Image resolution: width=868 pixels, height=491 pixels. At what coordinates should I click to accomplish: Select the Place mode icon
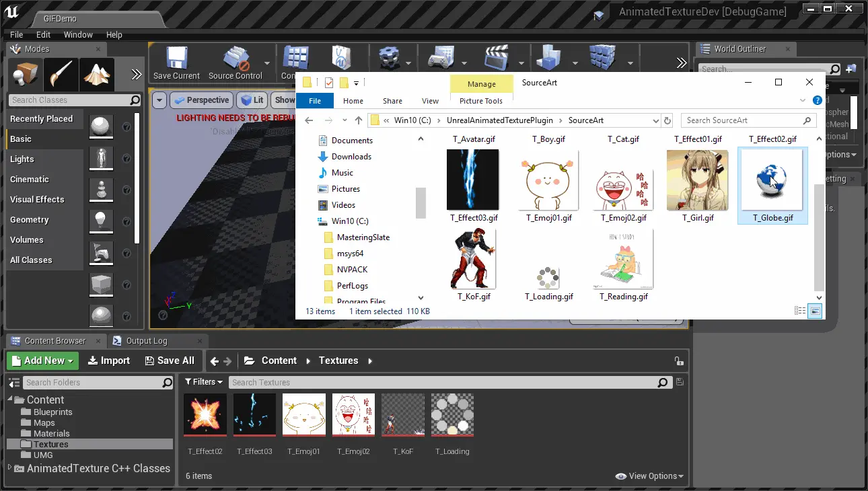pos(25,74)
